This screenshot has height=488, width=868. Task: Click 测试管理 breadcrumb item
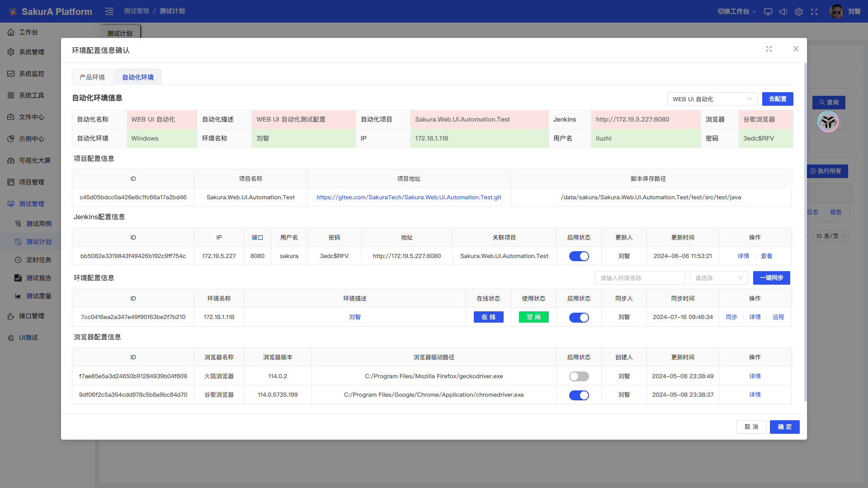click(137, 11)
